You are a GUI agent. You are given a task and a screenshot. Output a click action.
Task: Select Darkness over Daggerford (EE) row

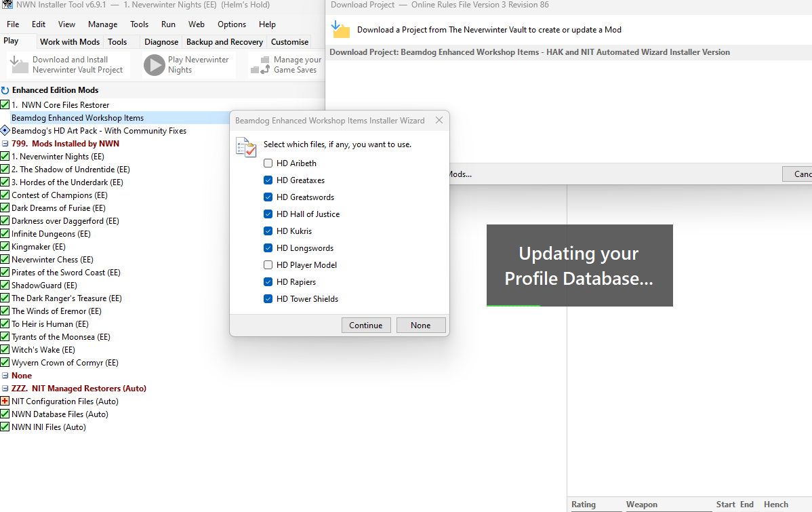tap(65, 221)
